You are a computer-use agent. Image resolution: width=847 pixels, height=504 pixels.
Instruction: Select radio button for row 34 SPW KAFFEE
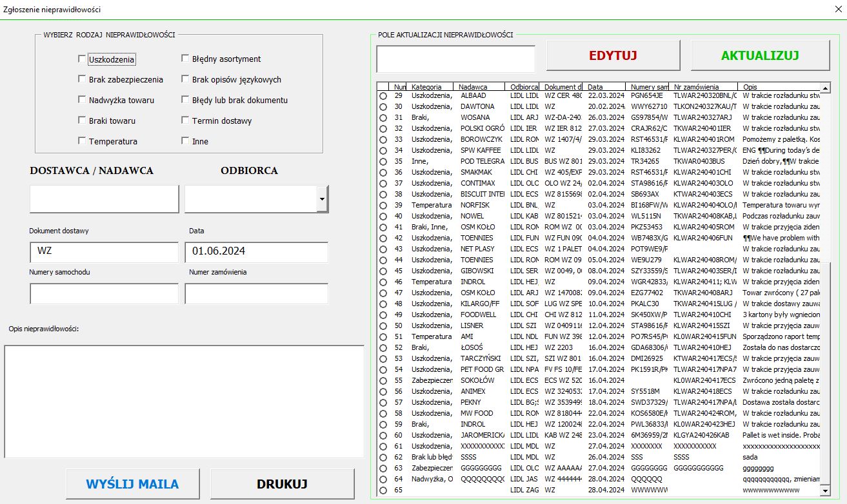point(383,151)
